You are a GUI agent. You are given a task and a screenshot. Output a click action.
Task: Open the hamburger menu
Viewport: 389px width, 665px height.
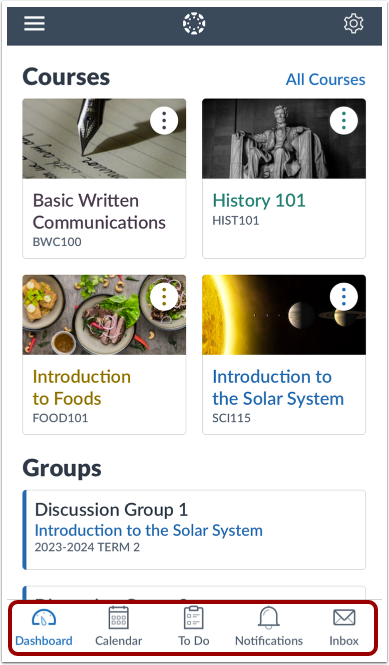[34, 23]
